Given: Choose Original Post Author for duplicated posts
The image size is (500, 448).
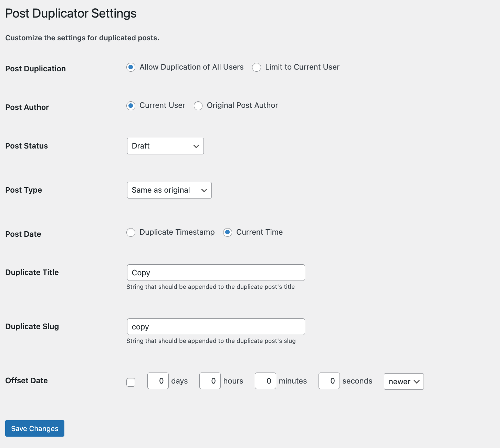Looking at the screenshot, I should (x=198, y=106).
